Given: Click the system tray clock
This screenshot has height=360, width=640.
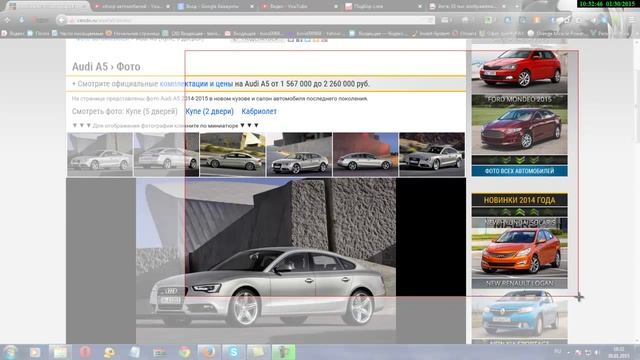Looking at the screenshot, I should click(x=619, y=352).
